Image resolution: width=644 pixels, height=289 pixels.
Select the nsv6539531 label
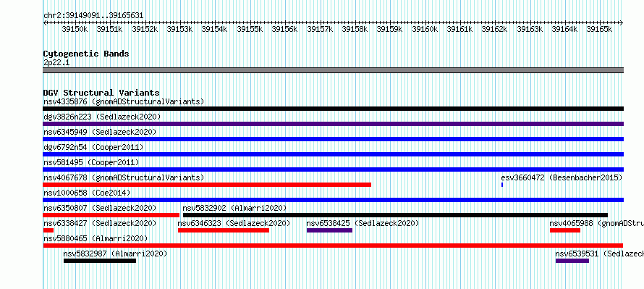coord(600,254)
